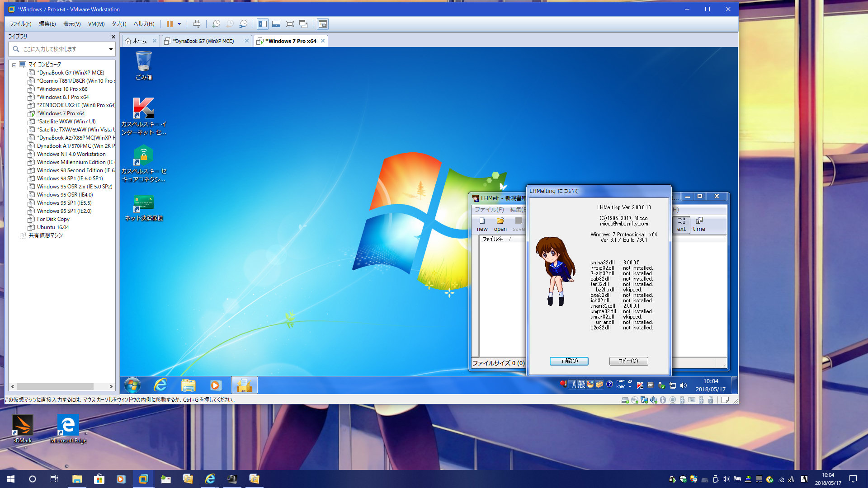Screen dimensions: 868x488
Task: Click the ext button in the LHMelt toolbar
Action: [x=681, y=224]
